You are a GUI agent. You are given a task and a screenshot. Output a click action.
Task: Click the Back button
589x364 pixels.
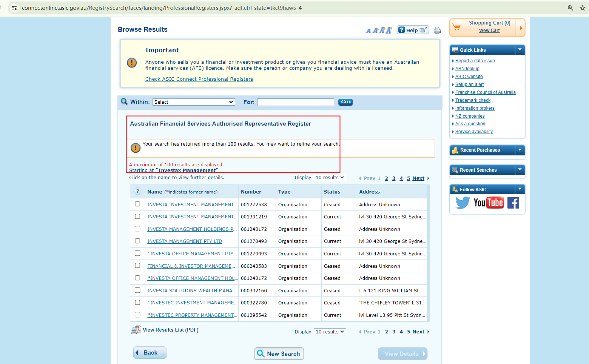[x=150, y=353]
